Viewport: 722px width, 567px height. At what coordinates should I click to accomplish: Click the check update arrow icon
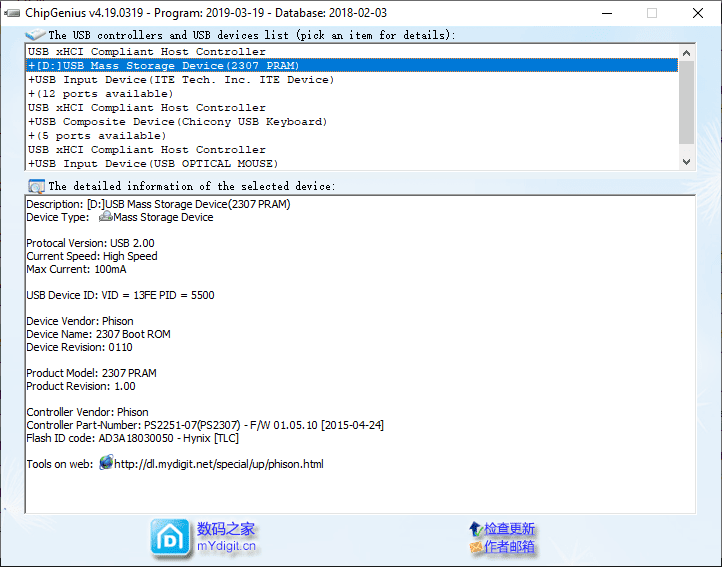click(x=476, y=529)
